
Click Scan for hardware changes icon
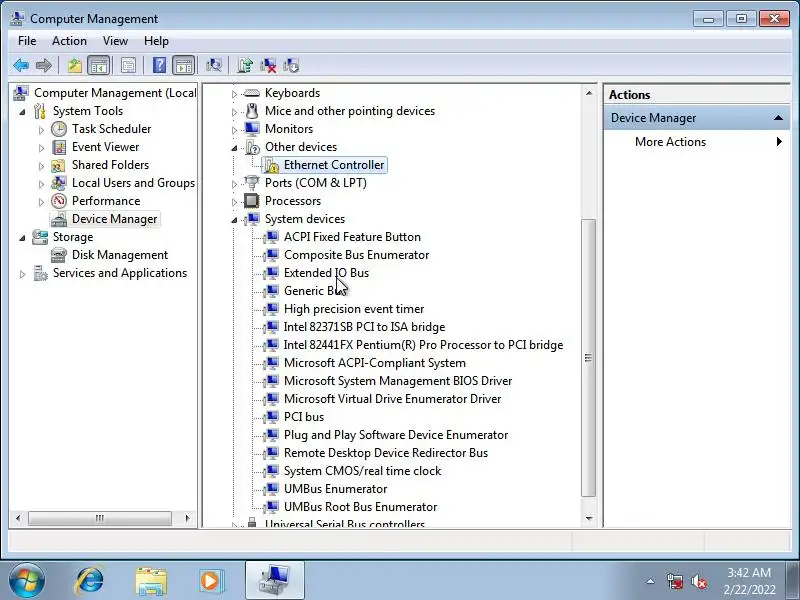[x=214, y=65]
